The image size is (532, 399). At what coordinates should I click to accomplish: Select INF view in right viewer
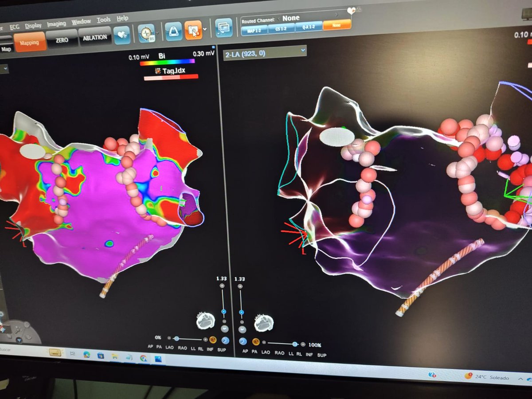tap(309, 354)
